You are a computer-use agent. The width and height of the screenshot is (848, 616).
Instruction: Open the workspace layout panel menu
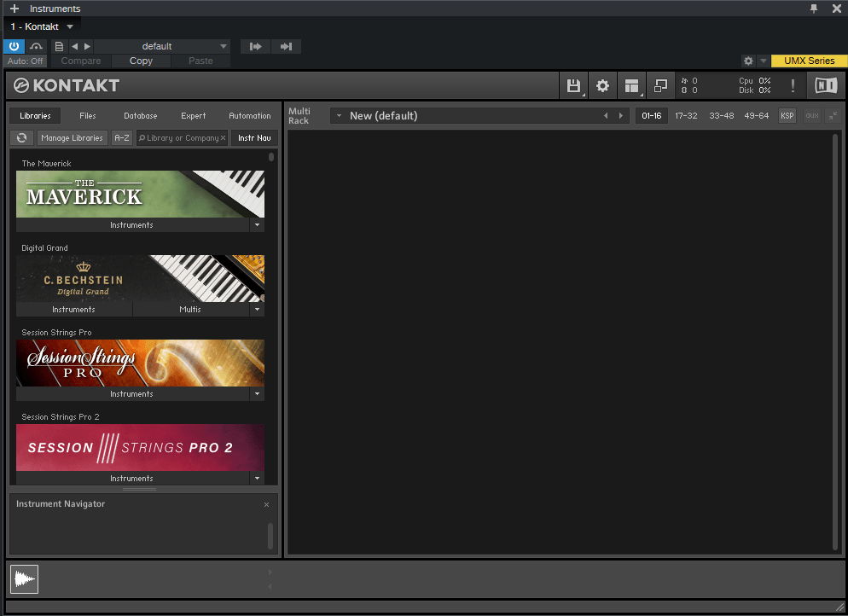631,85
